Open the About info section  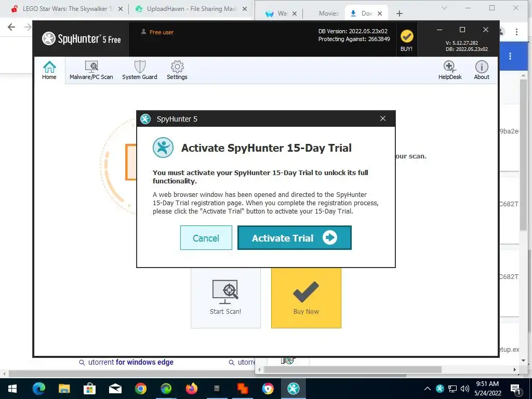tap(482, 70)
